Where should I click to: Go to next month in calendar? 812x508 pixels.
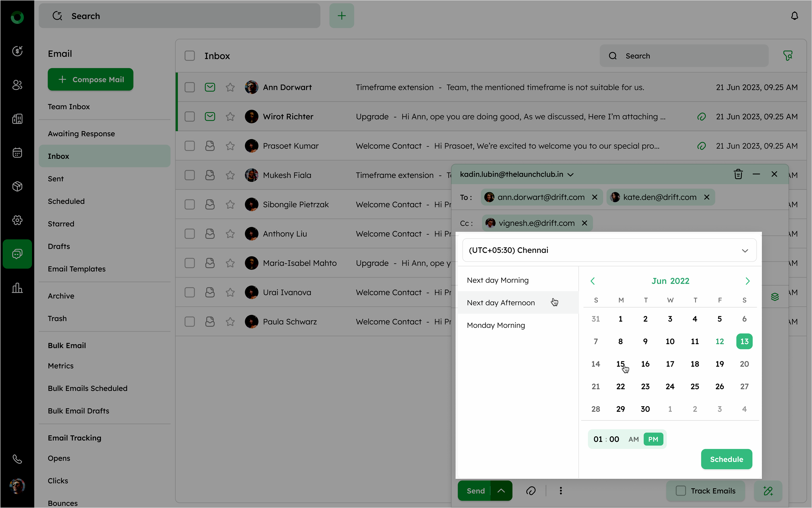click(747, 281)
